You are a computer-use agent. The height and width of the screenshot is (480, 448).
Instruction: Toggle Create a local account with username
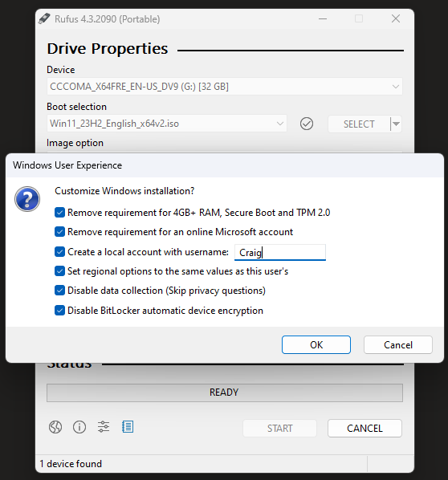59,251
